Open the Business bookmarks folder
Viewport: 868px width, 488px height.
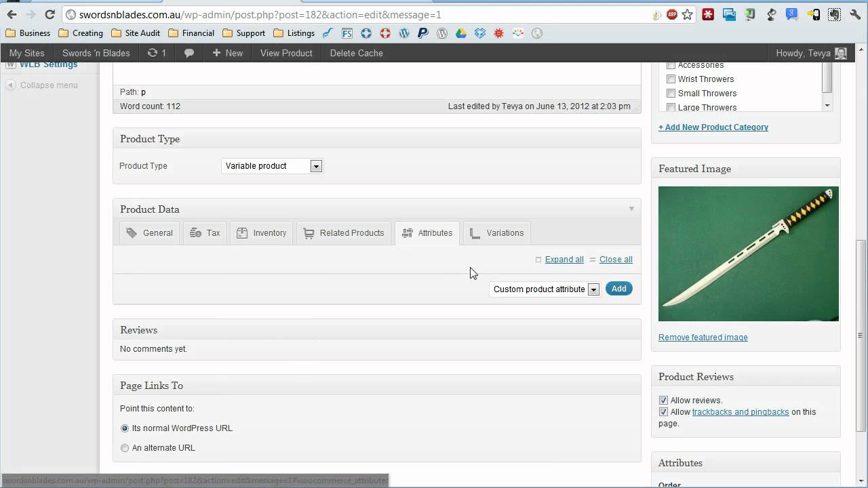click(x=28, y=33)
